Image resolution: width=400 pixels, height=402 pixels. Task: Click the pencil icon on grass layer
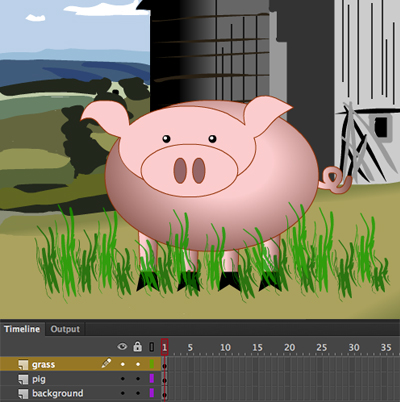[x=106, y=363]
